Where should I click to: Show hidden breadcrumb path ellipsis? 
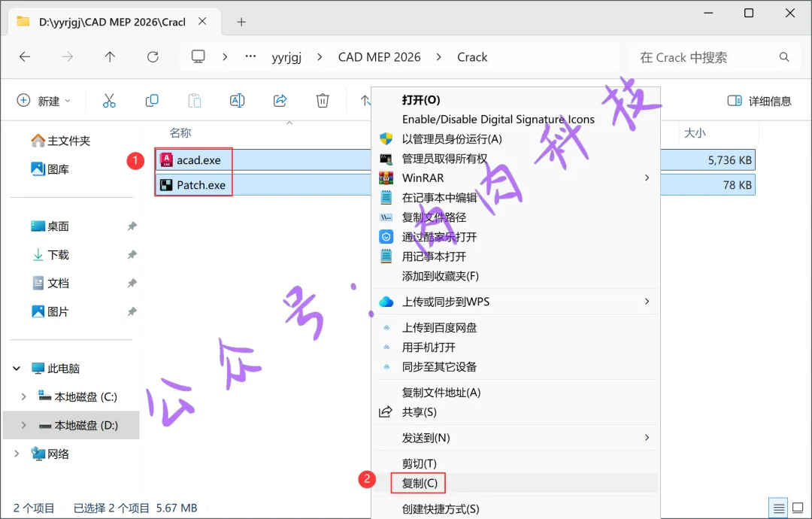click(x=250, y=56)
